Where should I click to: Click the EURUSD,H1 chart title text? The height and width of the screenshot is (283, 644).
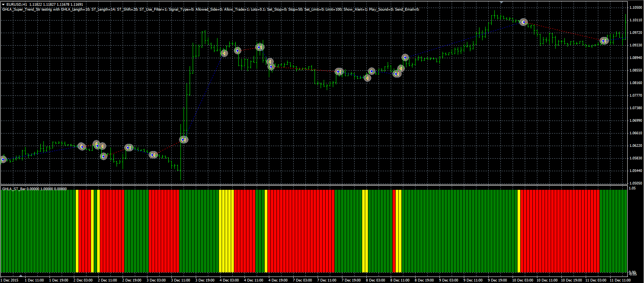click(x=17, y=5)
